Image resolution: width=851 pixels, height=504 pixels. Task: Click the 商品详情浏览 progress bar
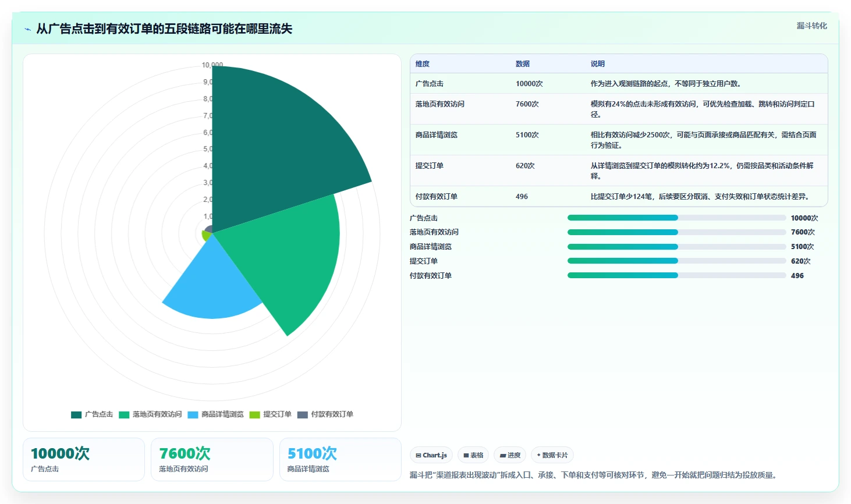tap(676, 247)
